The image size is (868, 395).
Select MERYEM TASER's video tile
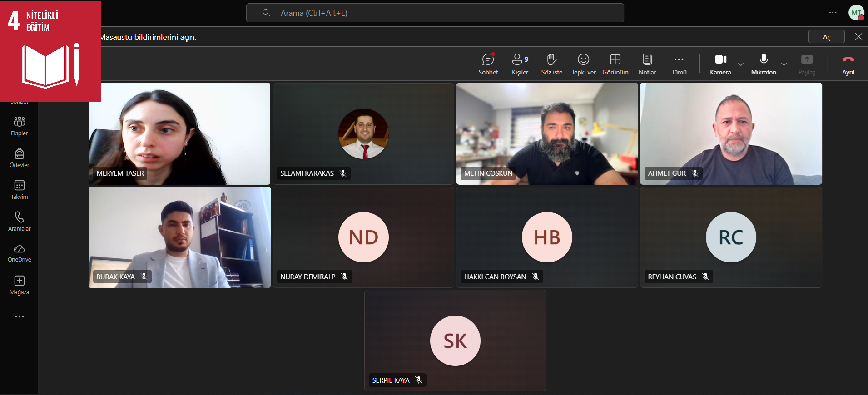[x=179, y=134]
